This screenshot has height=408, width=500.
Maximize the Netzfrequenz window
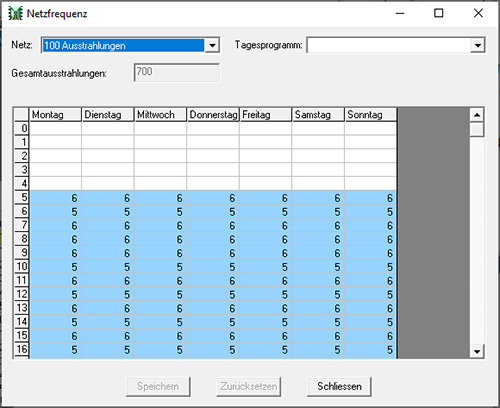439,13
